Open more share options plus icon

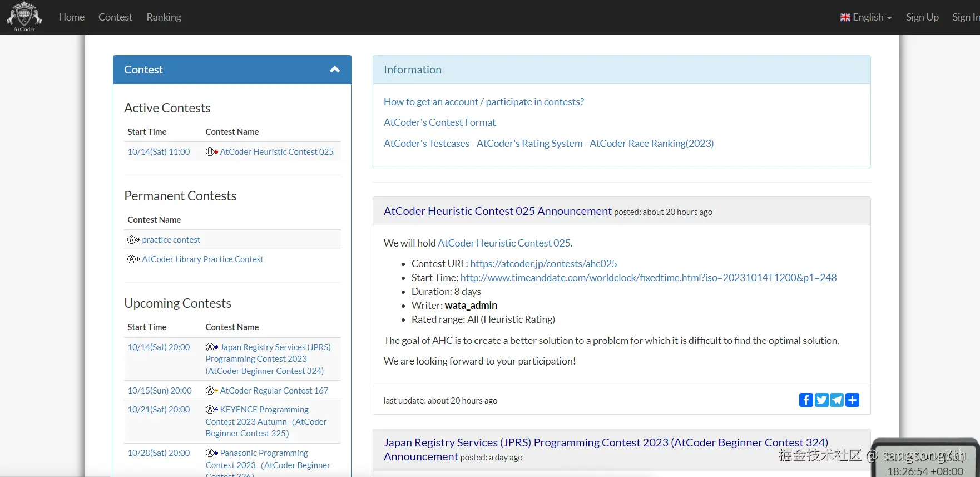click(853, 400)
